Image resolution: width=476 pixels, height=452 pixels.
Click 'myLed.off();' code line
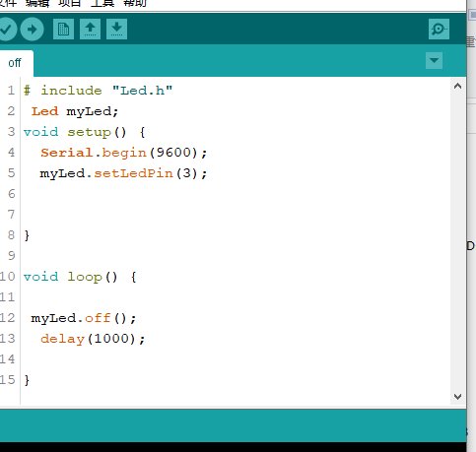click(83, 318)
